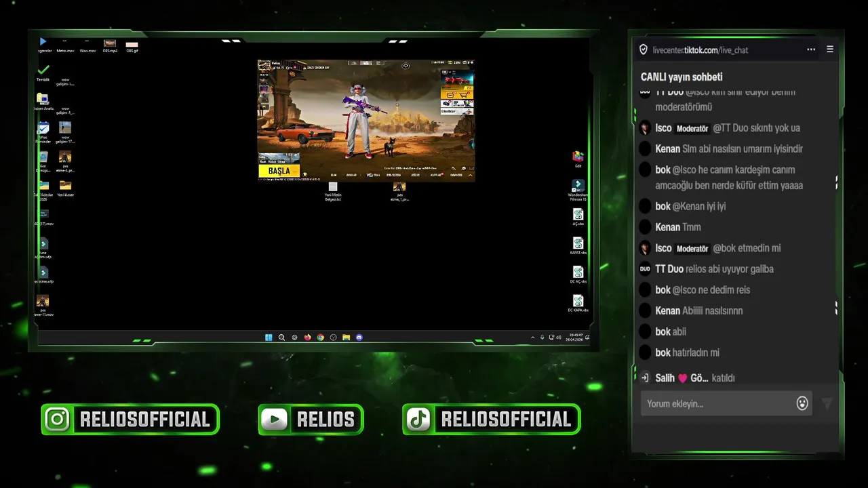Select the pes etme_1_pr desktop video file
Screen dimensions: 868x488
(399, 191)
